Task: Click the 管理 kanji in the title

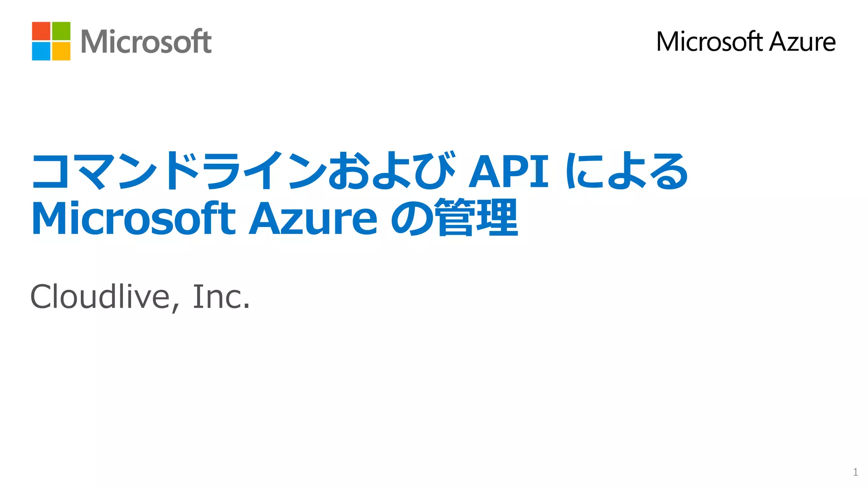Action: (476, 218)
